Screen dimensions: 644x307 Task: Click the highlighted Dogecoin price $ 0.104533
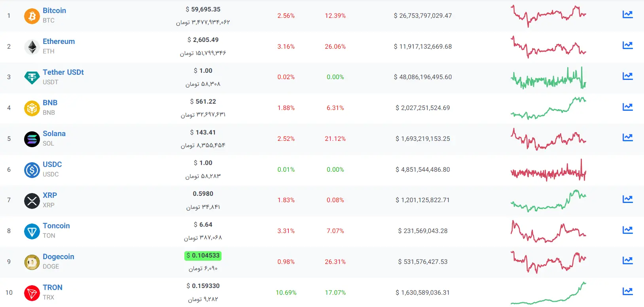(x=203, y=256)
